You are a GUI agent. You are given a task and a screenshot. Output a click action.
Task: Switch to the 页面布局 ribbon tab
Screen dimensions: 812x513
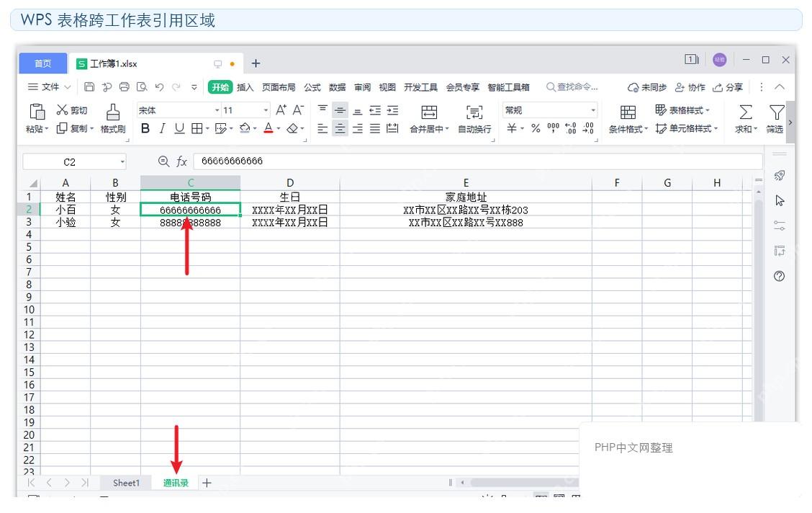279,87
